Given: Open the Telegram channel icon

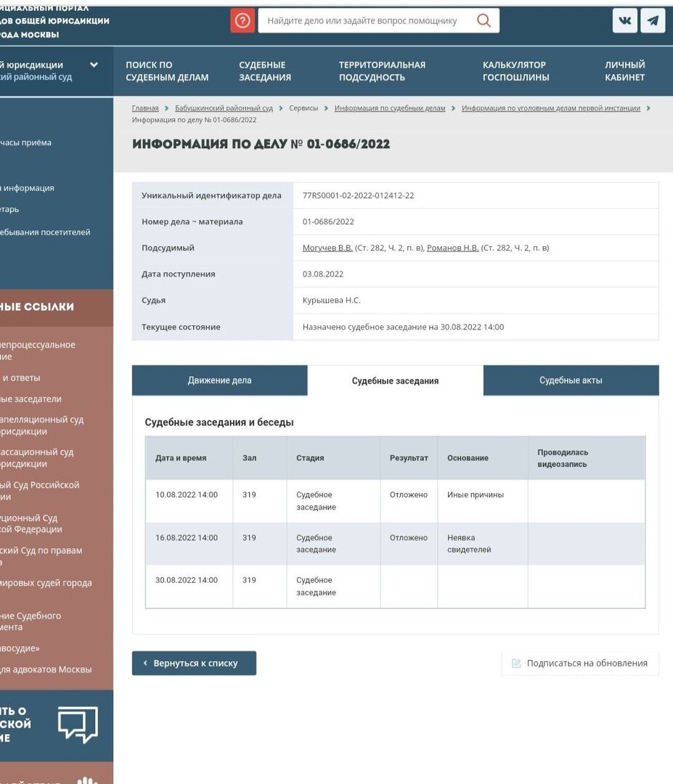Looking at the screenshot, I should [653, 20].
